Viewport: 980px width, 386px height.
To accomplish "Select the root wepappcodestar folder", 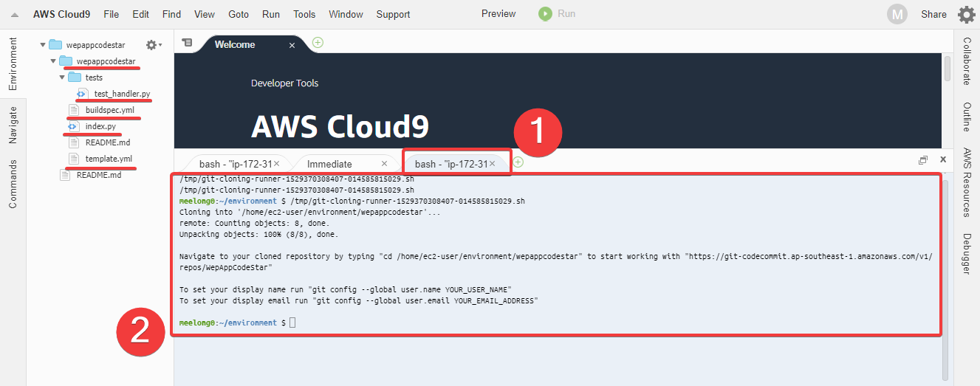I will pyautogui.click(x=96, y=45).
